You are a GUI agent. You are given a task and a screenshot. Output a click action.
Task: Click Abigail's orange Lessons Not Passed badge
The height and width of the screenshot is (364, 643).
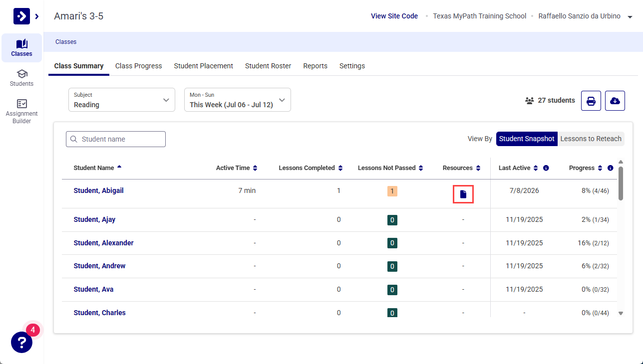pyautogui.click(x=392, y=191)
